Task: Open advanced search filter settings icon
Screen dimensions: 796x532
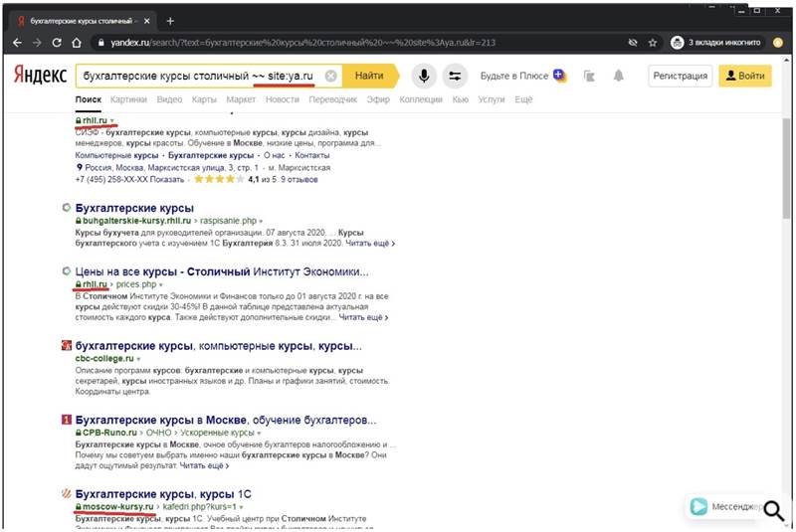Action: [x=455, y=76]
